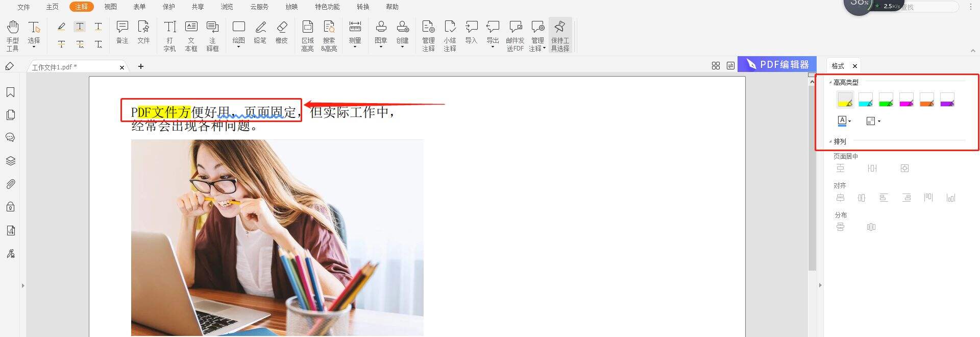Image resolution: width=980 pixels, height=337 pixels.
Task: Import comments with 导入
Action: click(x=472, y=32)
